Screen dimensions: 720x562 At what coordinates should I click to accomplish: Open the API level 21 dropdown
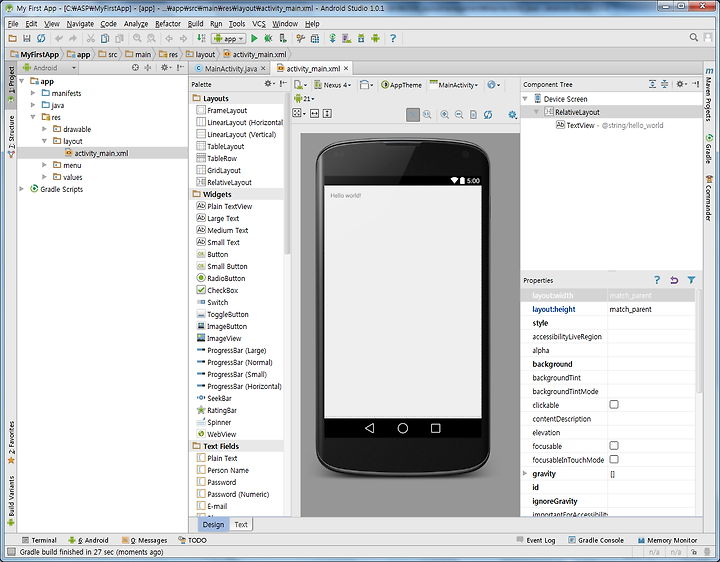point(304,99)
